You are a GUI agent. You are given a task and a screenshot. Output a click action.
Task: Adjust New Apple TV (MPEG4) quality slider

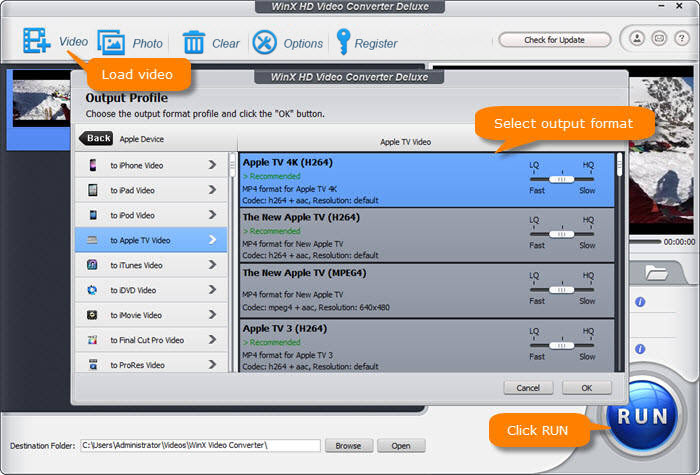click(562, 290)
